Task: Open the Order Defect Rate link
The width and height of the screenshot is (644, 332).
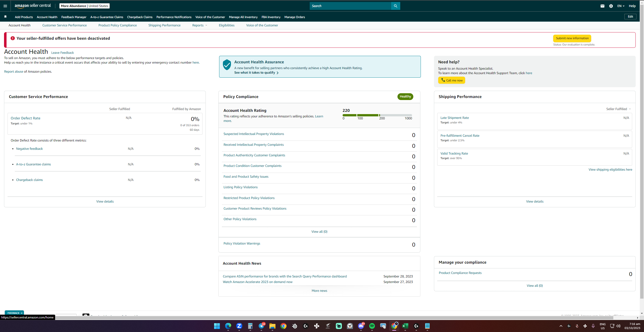Action: coord(25,118)
